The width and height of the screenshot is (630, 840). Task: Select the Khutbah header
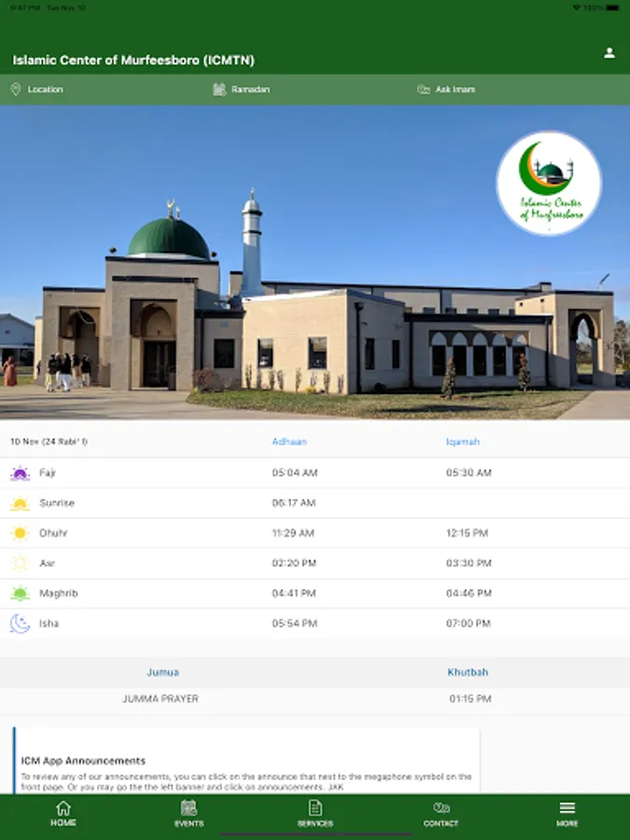pos(468,672)
